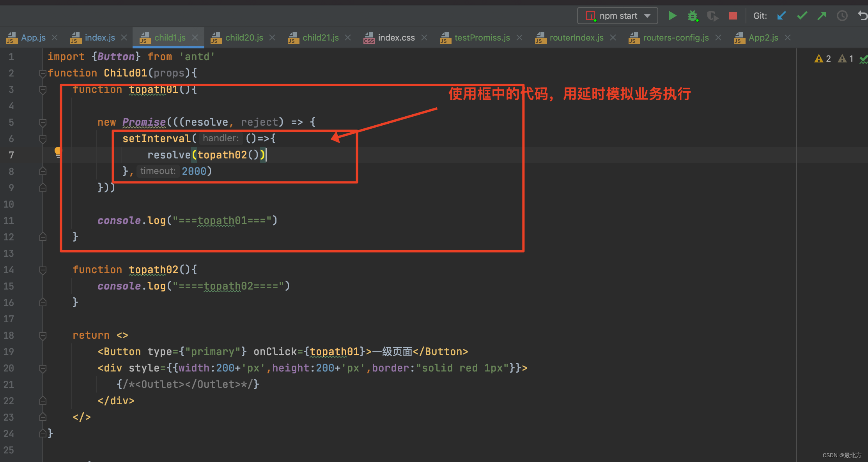Image resolution: width=868 pixels, height=462 pixels.
Task: Click setInterval call on line 6
Action: click(x=156, y=139)
